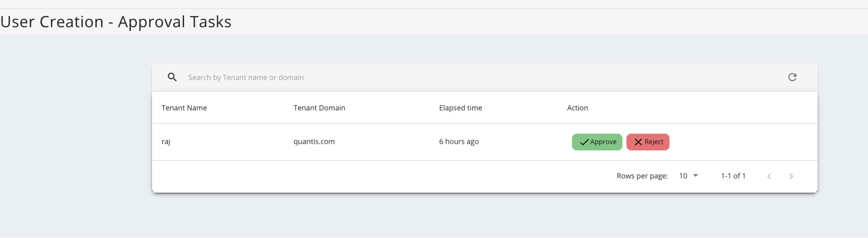Select the tenant name cell 'raj'
This screenshot has height=238, width=868.
[x=166, y=142]
